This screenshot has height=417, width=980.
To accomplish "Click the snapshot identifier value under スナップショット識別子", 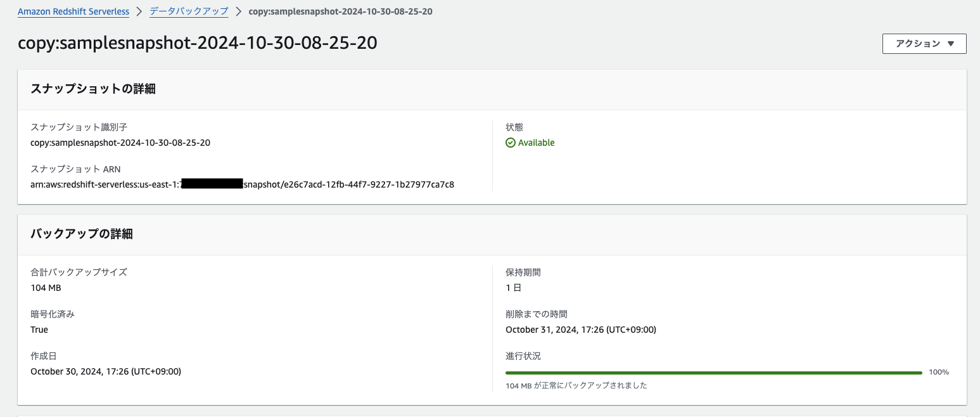I will pyautogui.click(x=120, y=143).
